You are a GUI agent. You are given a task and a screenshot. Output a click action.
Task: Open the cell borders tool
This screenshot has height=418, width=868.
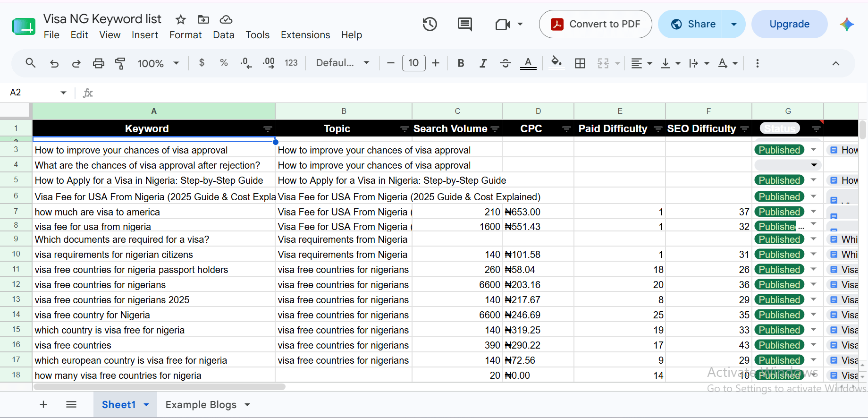click(x=580, y=63)
